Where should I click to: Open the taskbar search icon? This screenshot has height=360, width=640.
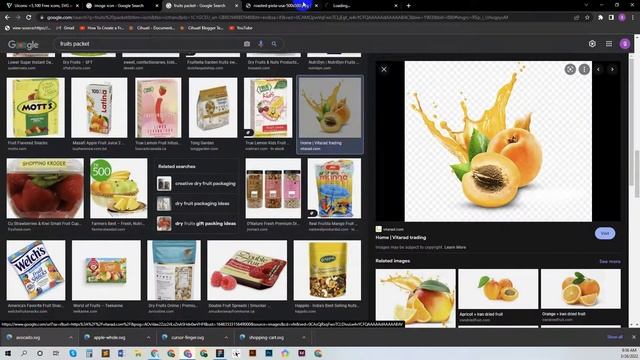point(24,353)
